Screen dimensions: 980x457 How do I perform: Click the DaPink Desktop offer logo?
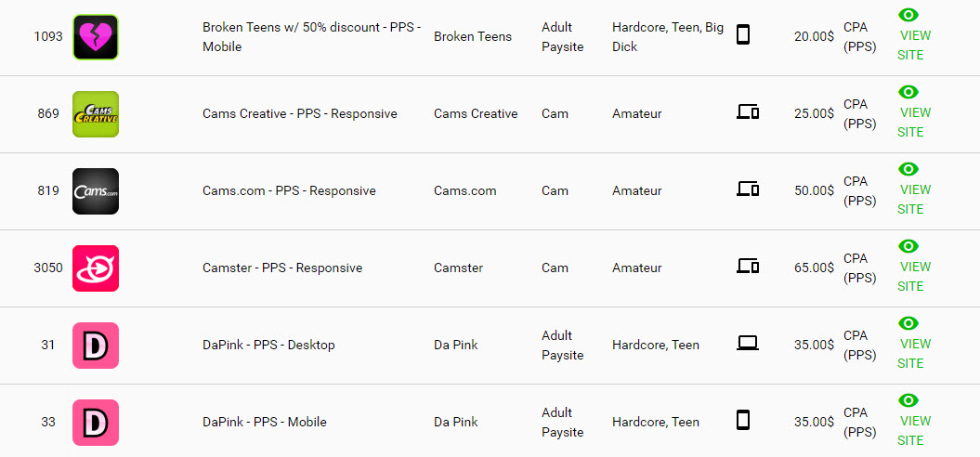96,346
